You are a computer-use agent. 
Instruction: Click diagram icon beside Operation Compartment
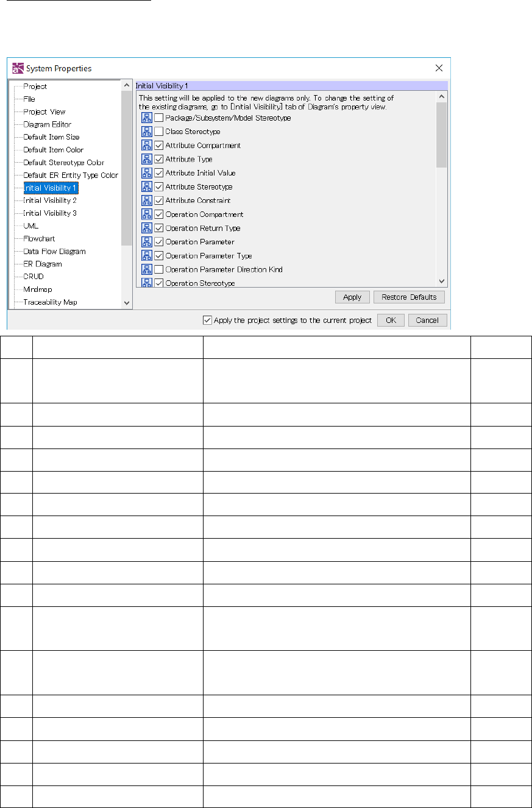click(146, 214)
